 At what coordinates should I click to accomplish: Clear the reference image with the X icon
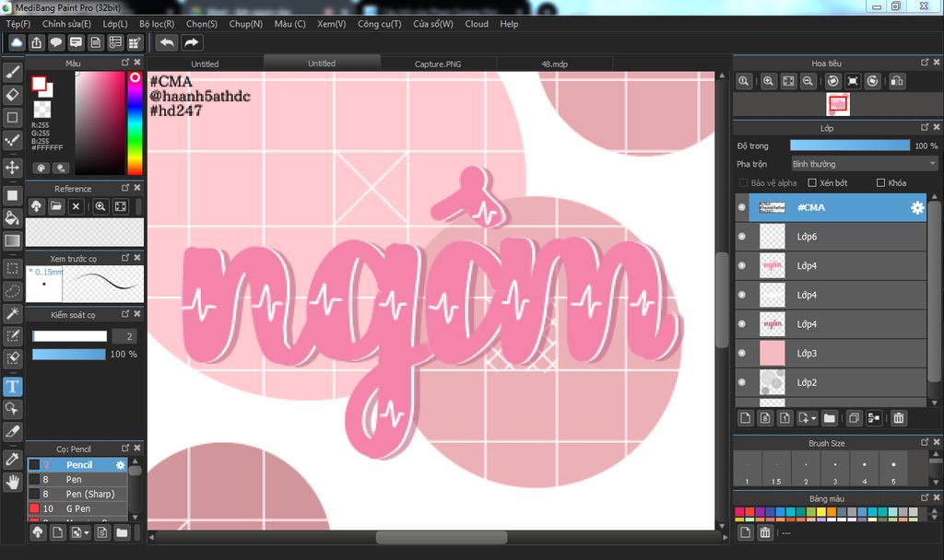76,206
